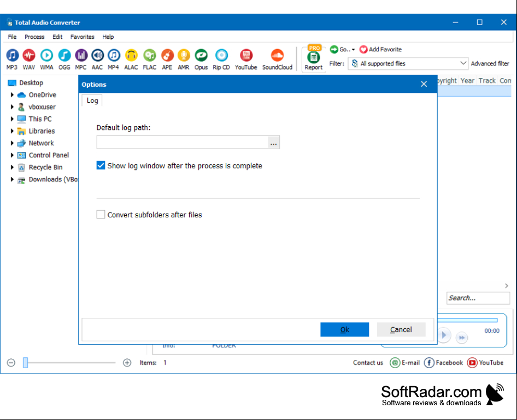
Task: Open the Edit menu
Action: click(x=57, y=37)
